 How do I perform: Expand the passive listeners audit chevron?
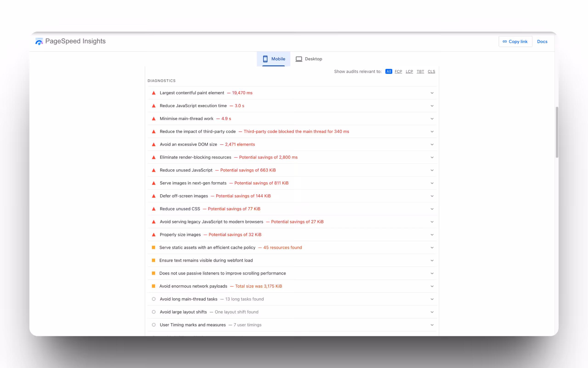432,273
